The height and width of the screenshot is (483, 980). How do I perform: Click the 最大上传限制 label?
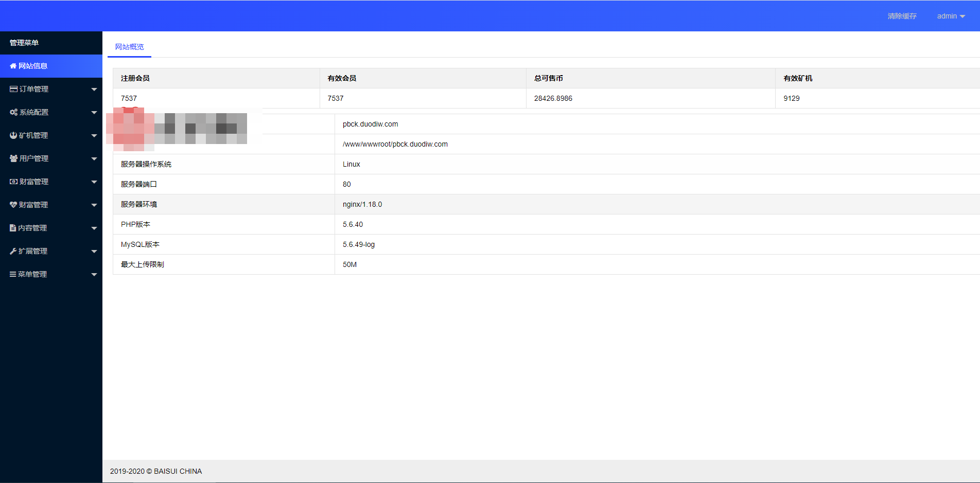pyautogui.click(x=143, y=264)
